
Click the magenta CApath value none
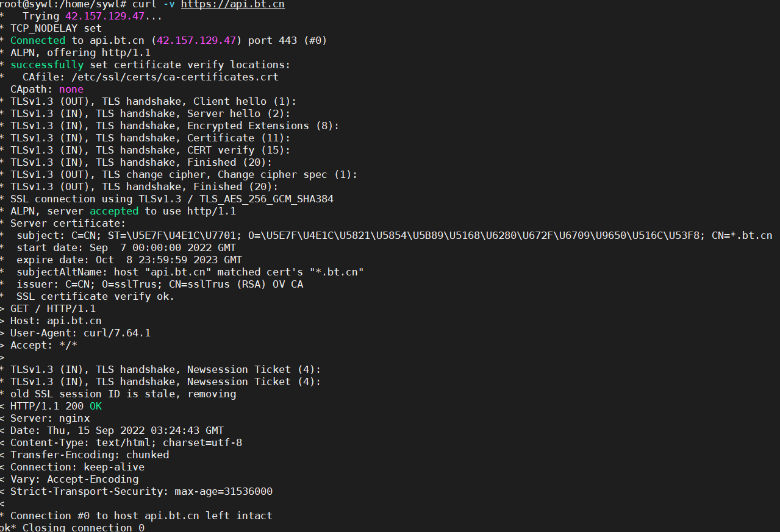71,89
